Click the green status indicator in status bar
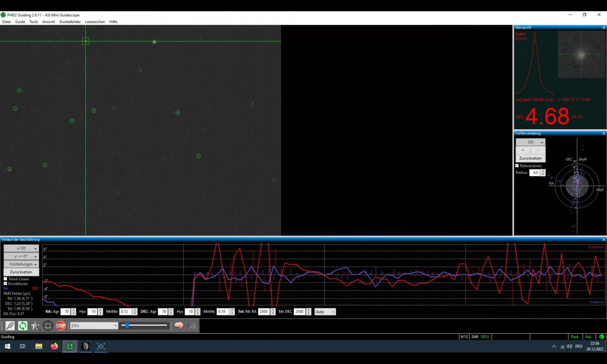Viewport: 607px width, 364px height. [602, 337]
